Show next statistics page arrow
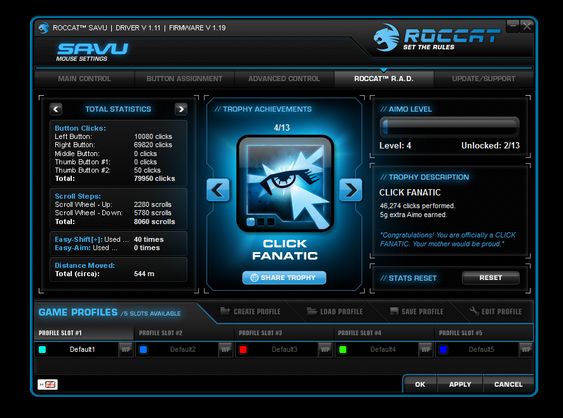This screenshot has height=418, width=563. [x=181, y=109]
